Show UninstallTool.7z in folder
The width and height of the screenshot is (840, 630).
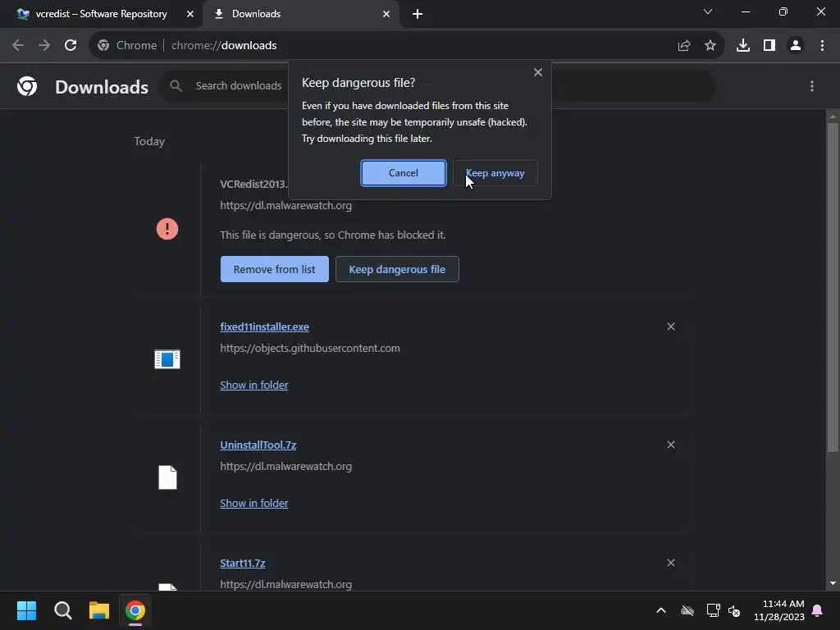coord(254,504)
